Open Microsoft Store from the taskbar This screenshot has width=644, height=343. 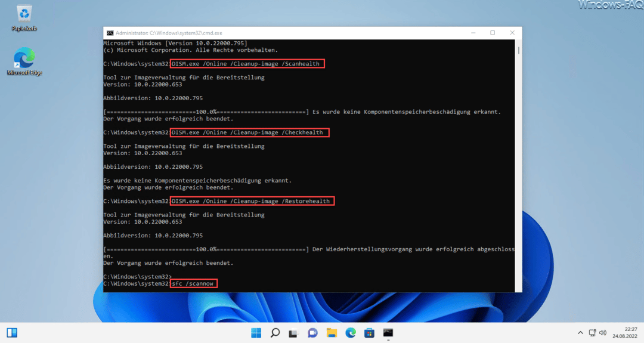[369, 333]
